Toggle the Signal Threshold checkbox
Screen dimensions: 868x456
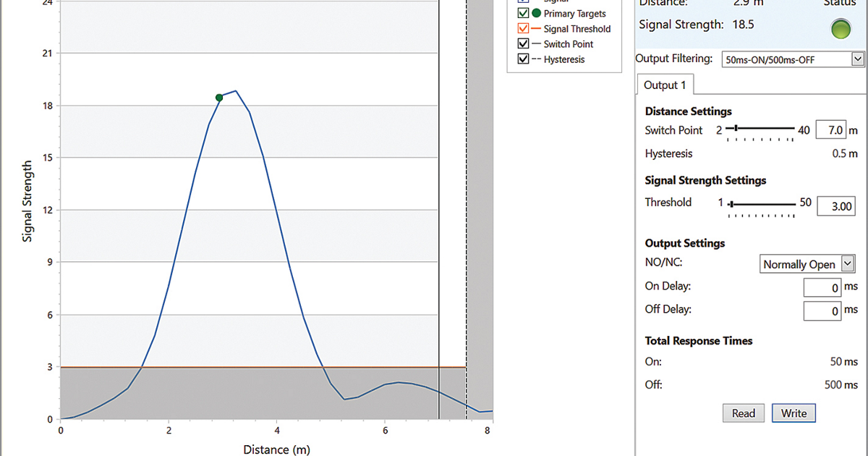point(523,29)
